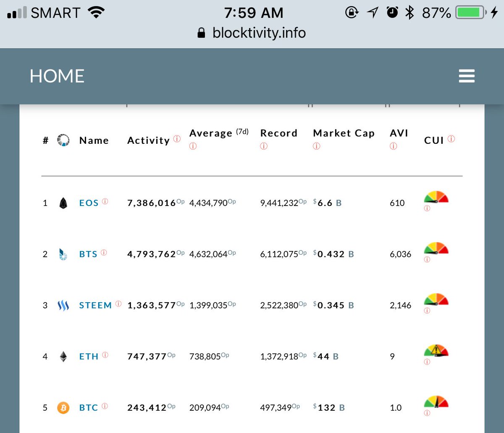
Task: Select ETH activity value 747,377
Action: click(147, 356)
